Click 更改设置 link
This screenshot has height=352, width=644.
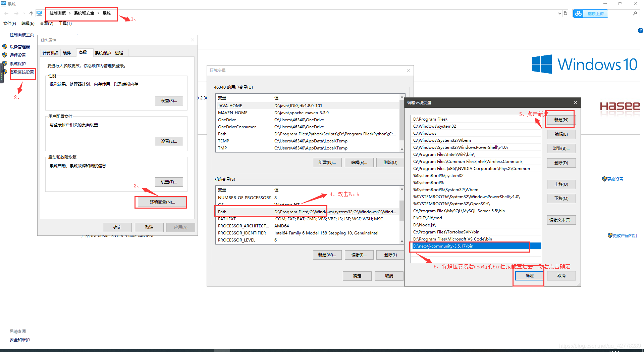(x=615, y=179)
